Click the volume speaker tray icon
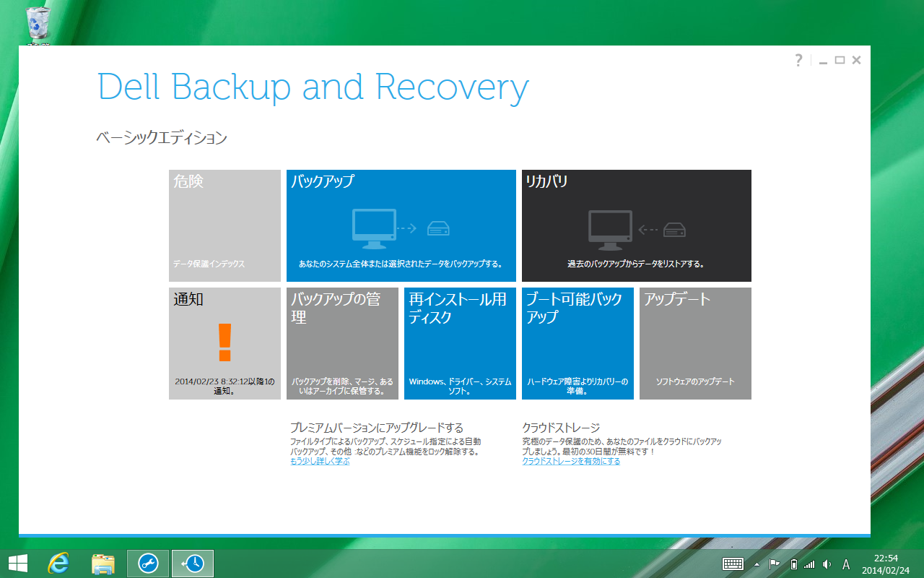 (x=827, y=564)
